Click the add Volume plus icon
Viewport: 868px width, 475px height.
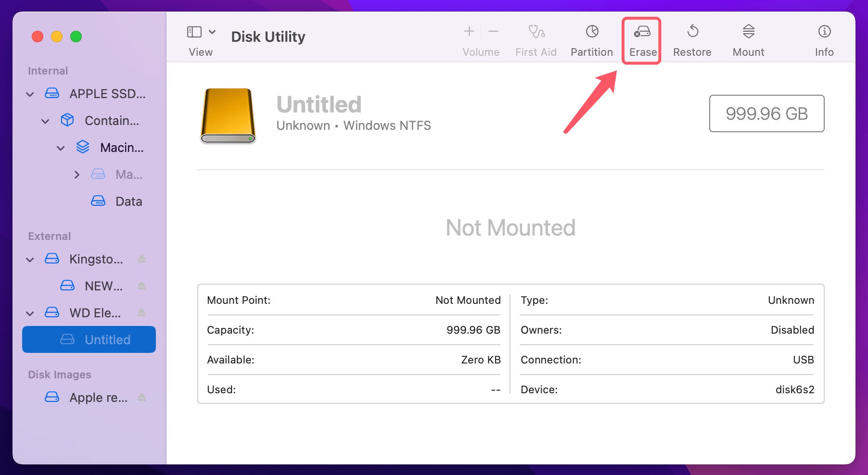coord(468,31)
